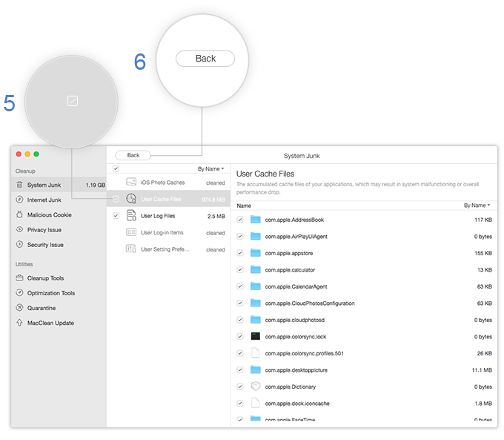Open Quarantine utility
This screenshot has height=440, width=504.
click(x=59, y=308)
